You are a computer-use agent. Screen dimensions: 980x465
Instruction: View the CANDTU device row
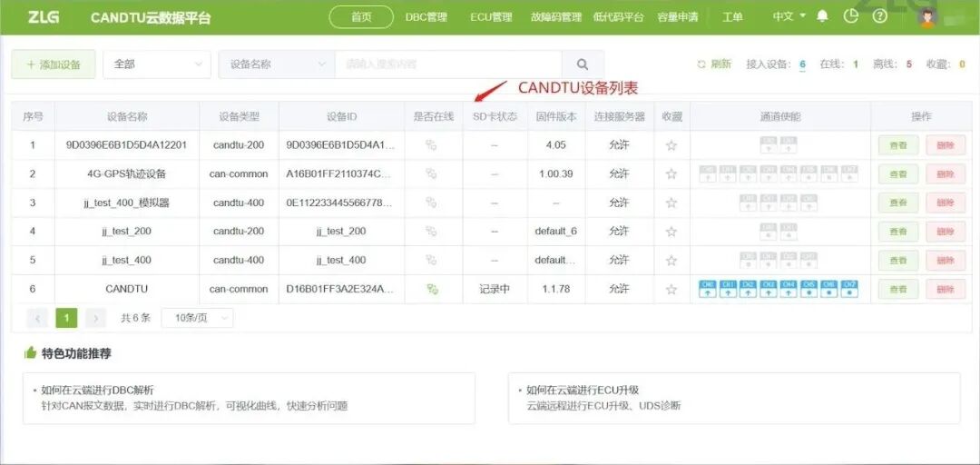898,289
